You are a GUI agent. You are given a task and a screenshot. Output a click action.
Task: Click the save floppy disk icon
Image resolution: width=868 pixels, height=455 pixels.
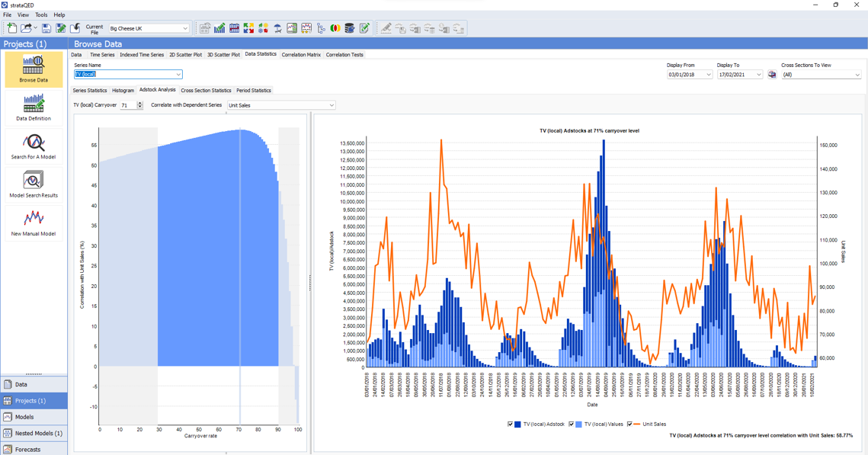click(x=46, y=28)
